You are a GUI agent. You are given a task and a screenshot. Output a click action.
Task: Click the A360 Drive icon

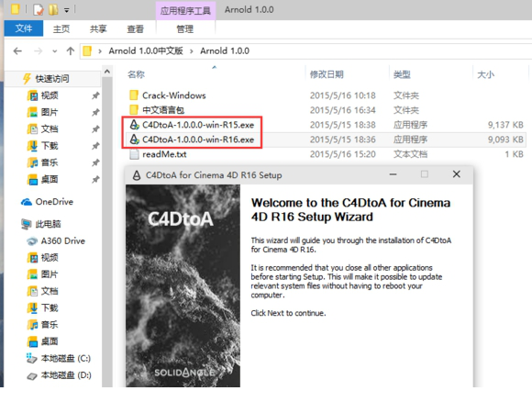(32, 241)
